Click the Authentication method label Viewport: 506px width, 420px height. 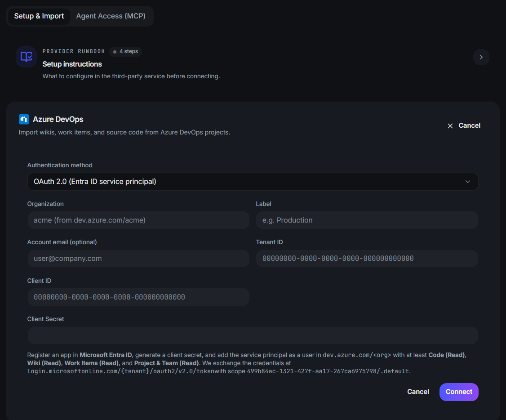click(60, 165)
